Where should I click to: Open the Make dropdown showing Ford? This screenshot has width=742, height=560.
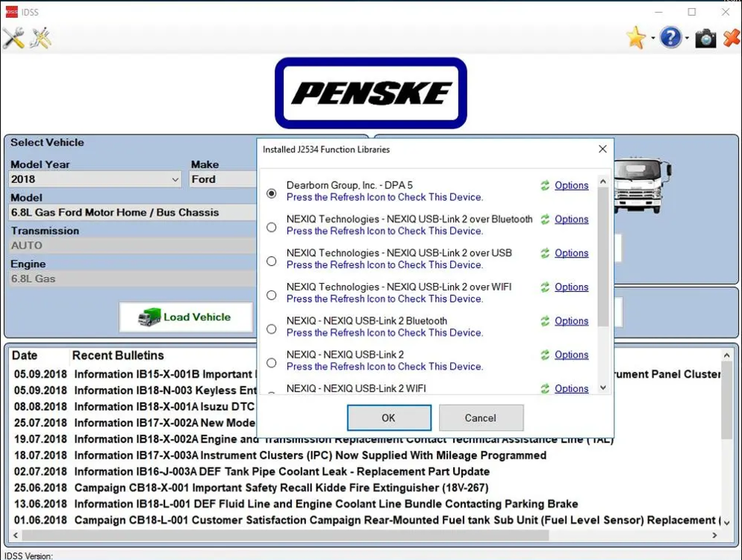point(222,179)
